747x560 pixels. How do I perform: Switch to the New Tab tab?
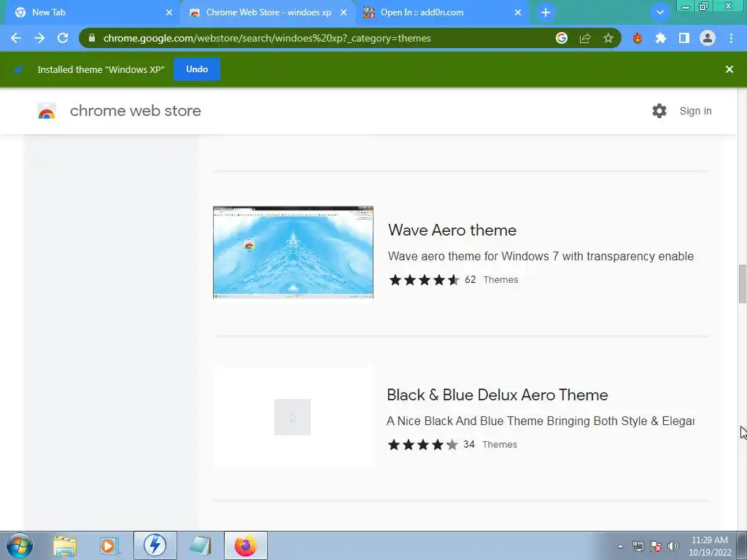pos(92,13)
